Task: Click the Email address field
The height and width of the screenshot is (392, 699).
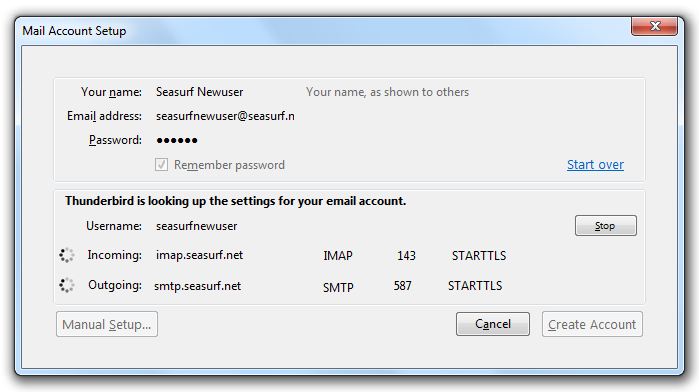Action: click(x=226, y=116)
